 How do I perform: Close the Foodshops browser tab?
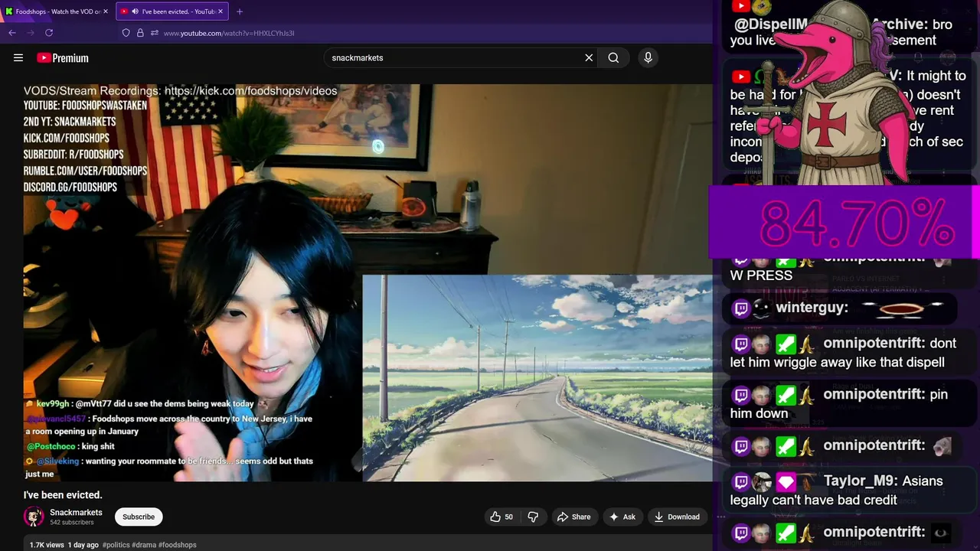point(106,11)
